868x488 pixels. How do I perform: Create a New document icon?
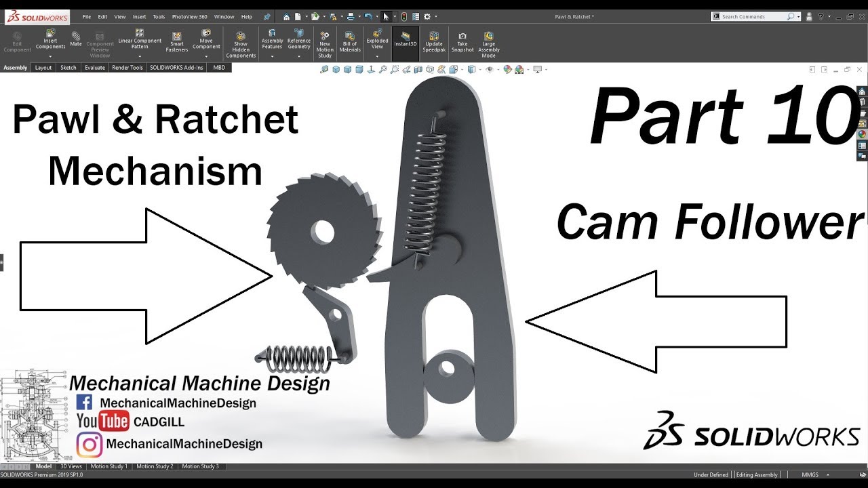[x=297, y=16]
